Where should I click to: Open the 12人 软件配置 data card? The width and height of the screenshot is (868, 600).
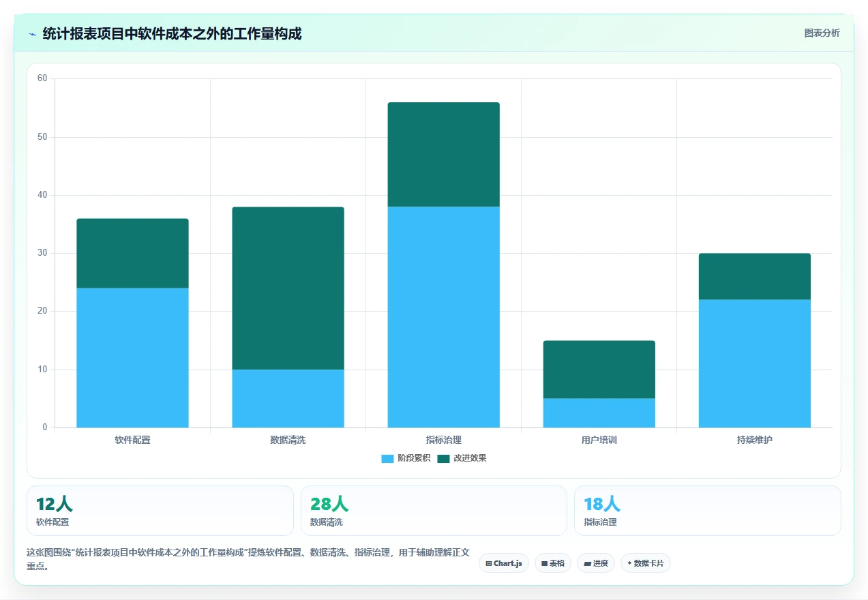160,511
